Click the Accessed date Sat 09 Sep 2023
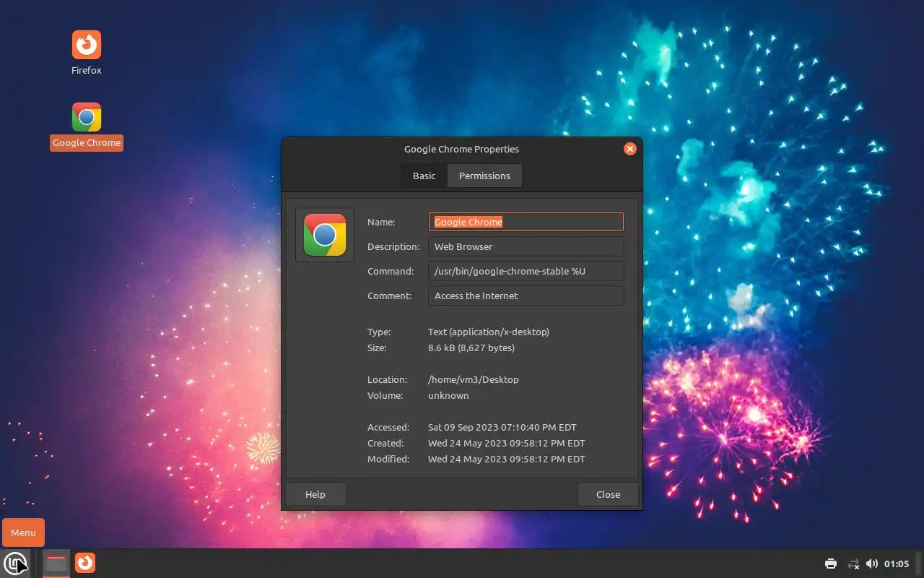The image size is (924, 578). pyautogui.click(x=502, y=427)
